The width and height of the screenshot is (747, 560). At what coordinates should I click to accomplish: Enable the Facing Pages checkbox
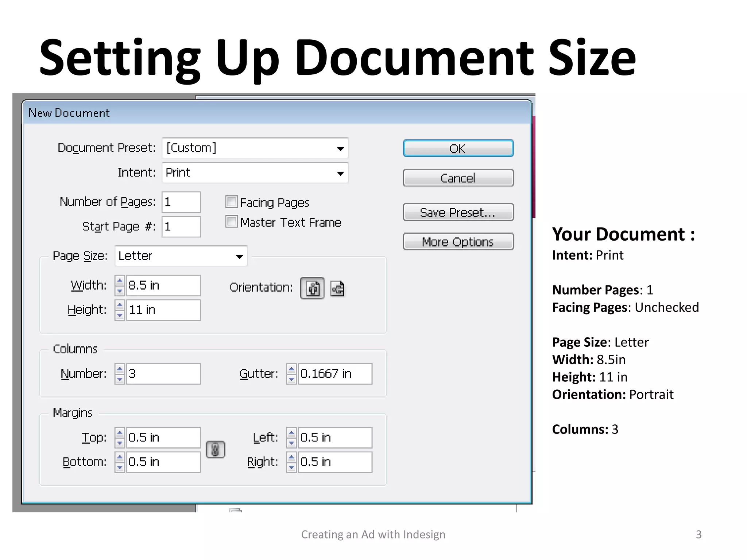(x=232, y=202)
